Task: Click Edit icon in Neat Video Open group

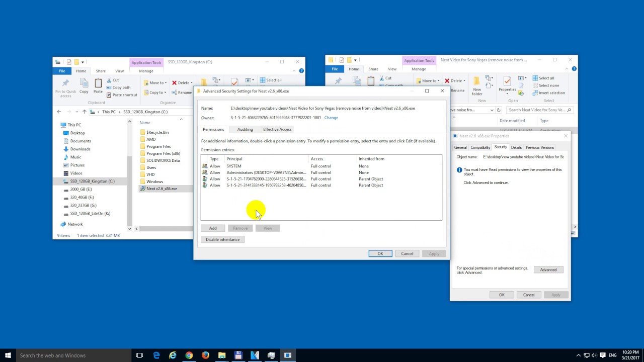Action: click(521, 85)
